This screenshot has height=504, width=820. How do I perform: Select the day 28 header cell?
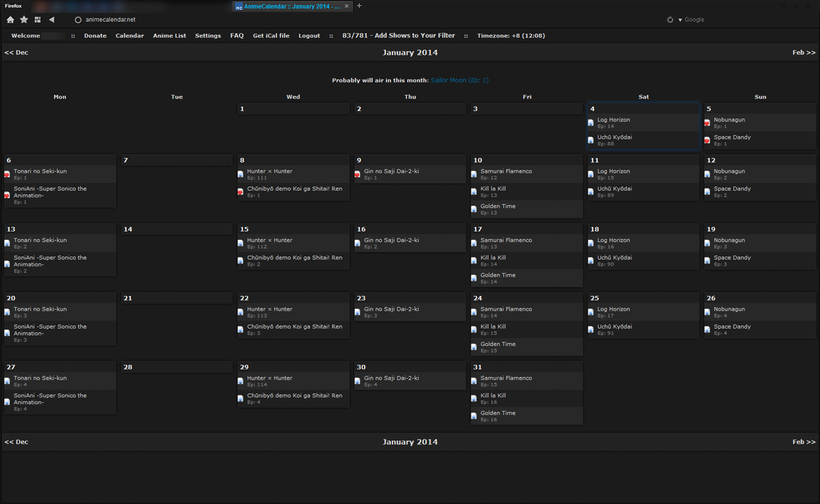[x=177, y=367]
